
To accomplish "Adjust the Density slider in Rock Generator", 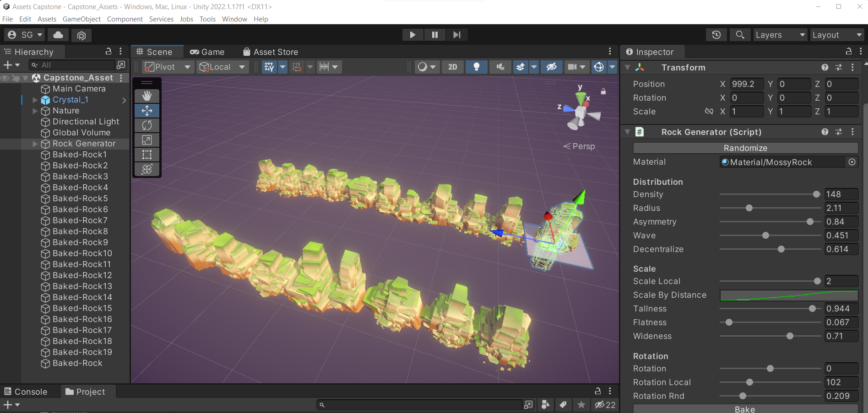I will [816, 194].
